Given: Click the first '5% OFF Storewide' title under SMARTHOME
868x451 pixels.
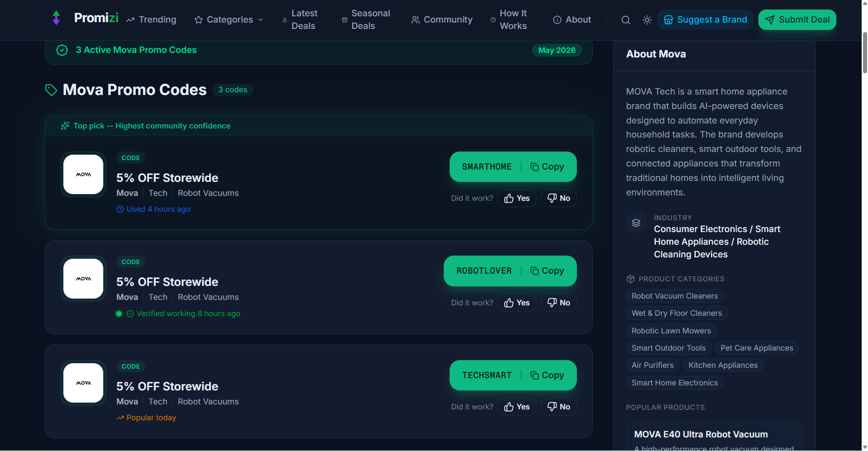Looking at the screenshot, I should click(167, 178).
